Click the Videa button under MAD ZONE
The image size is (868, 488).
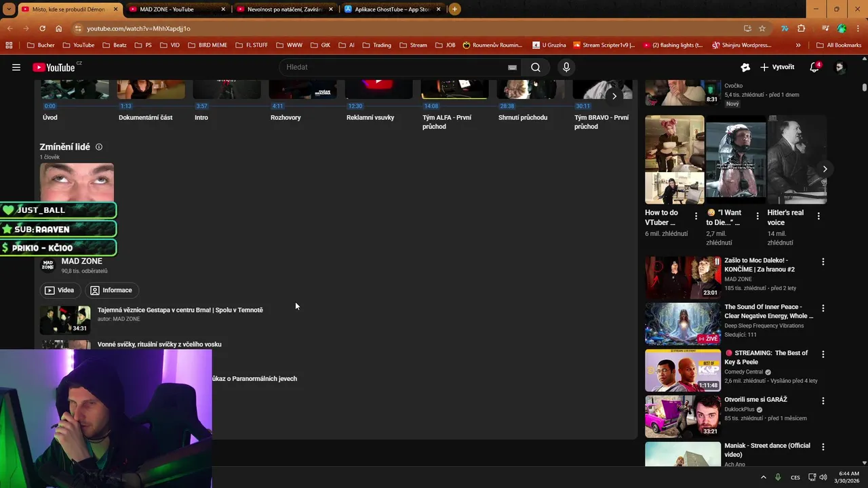(x=60, y=290)
